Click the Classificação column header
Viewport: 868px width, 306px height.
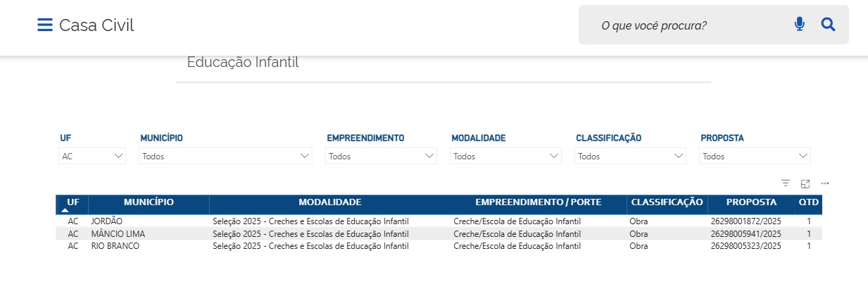[667, 202]
